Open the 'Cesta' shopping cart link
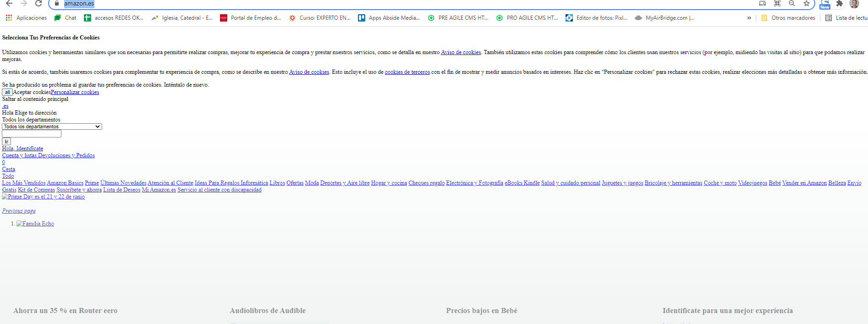This screenshot has width=868, height=324. coord(8,169)
